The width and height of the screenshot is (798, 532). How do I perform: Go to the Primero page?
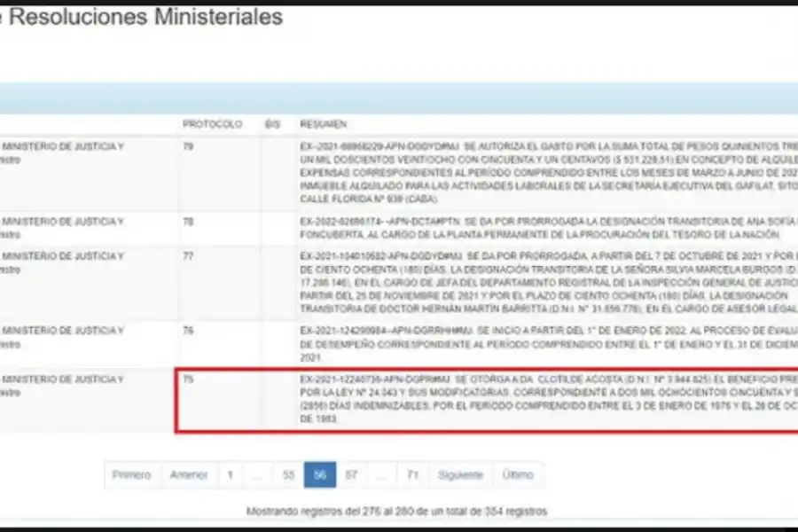[131, 474]
